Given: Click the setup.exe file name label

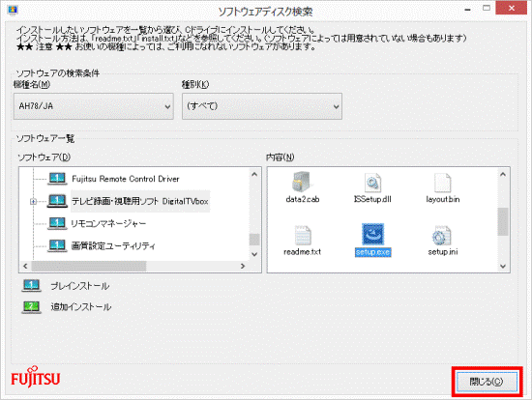Looking at the screenshot, I should (x=372, y=252).
